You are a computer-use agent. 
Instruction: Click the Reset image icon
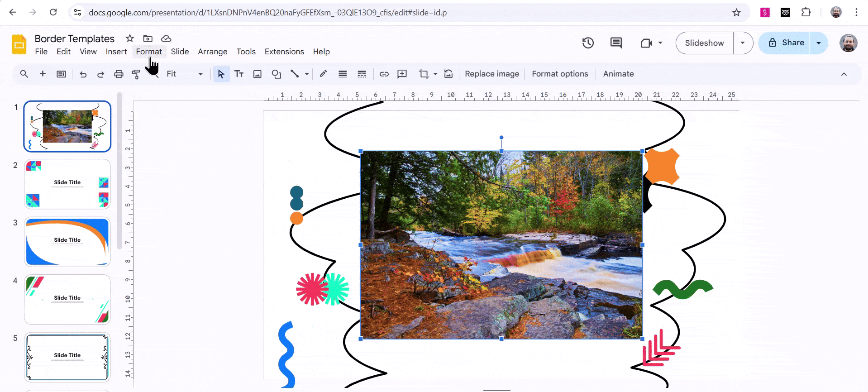[448, 74]
